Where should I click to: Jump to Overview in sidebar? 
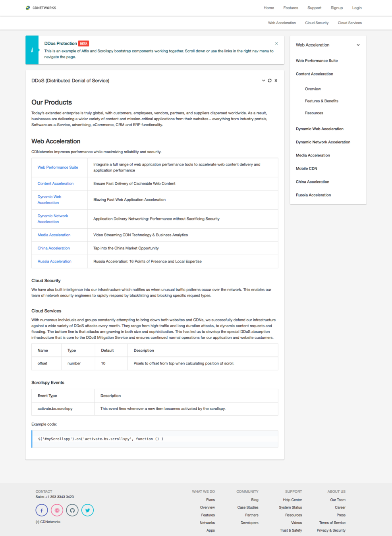[x=313, y=89]
